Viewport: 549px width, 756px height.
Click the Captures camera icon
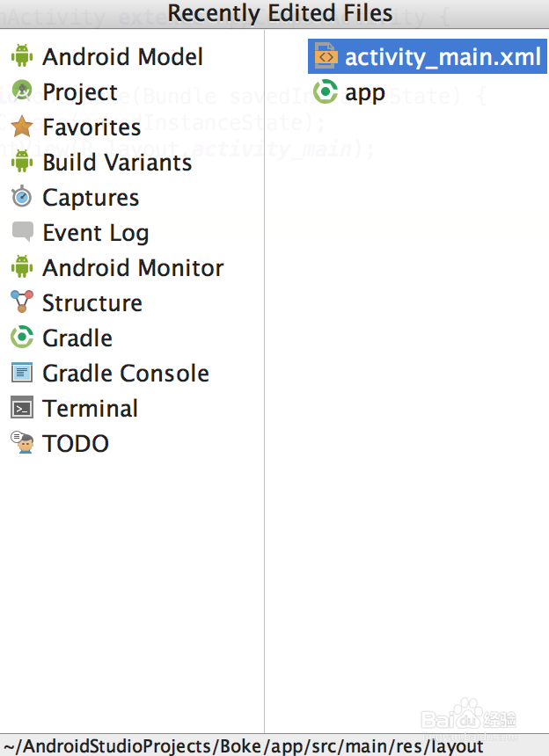click(x=22, y=198)
